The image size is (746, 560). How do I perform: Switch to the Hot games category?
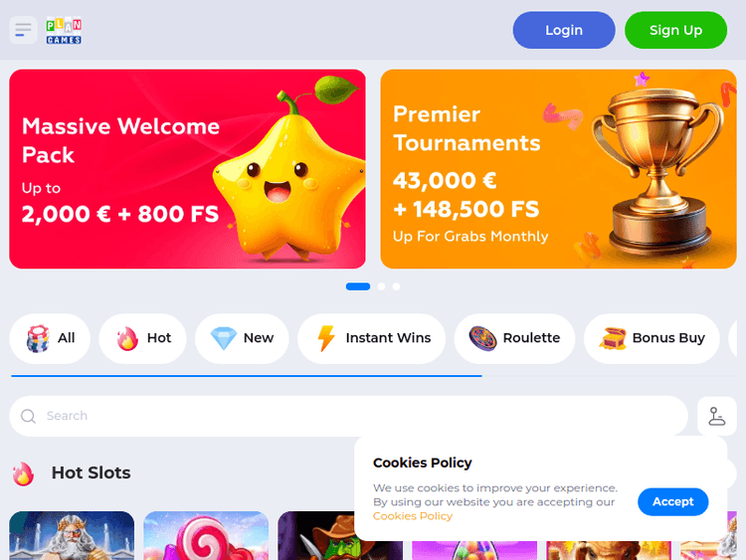[x=142, y=338]
